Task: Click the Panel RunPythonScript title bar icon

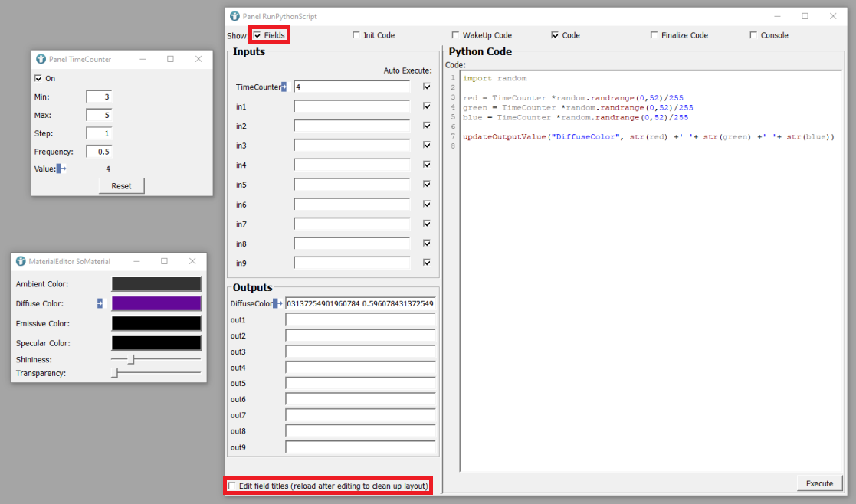Action: tap(234, 16)
